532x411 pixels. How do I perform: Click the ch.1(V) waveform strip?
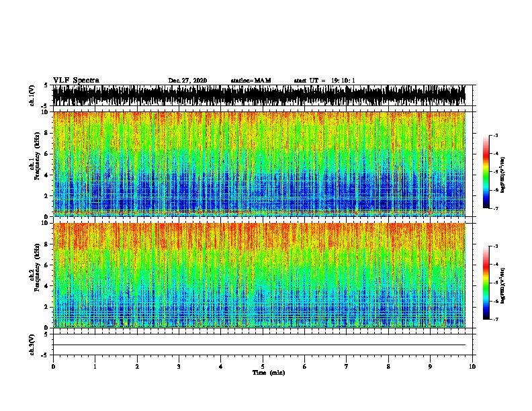259,95
